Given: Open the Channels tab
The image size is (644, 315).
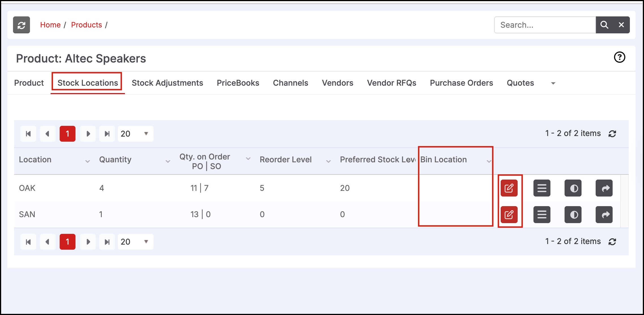Looking at the screenshot, I should click(x=291, y=83).
